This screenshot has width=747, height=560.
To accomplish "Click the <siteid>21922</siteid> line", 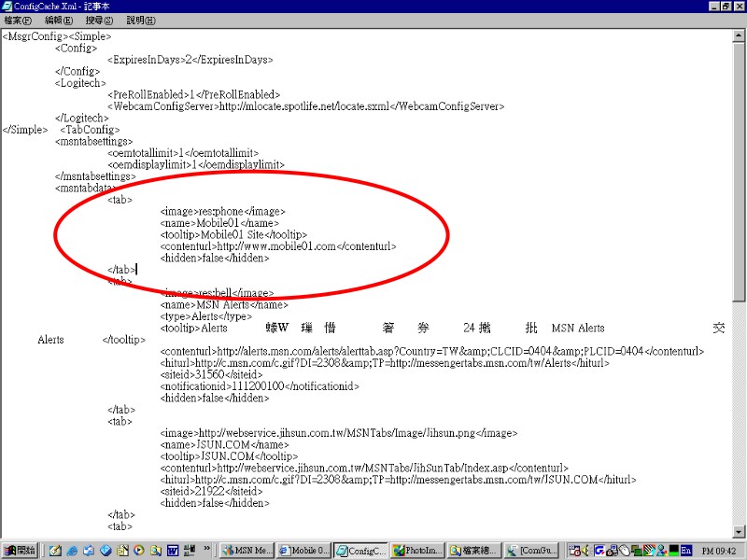I will tap(212, 492).
